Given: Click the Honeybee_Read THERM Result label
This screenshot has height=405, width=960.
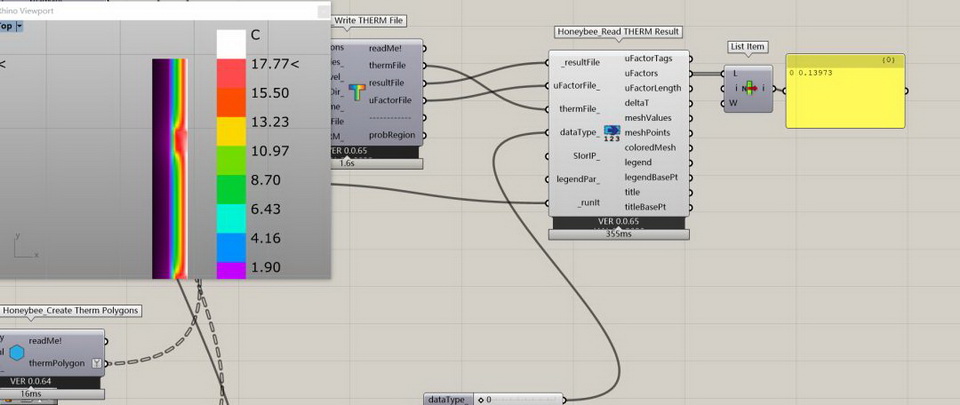Looking at the screenshot, I should click(617, 32).
